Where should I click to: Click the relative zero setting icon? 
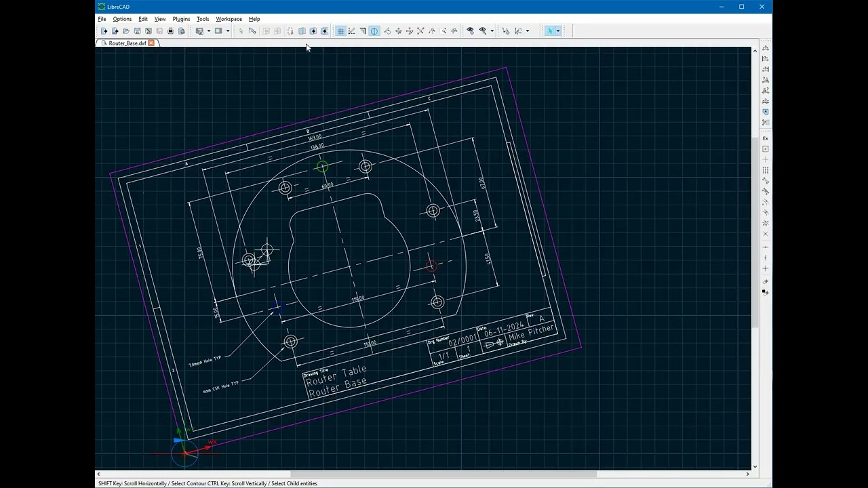click(506, 30)
